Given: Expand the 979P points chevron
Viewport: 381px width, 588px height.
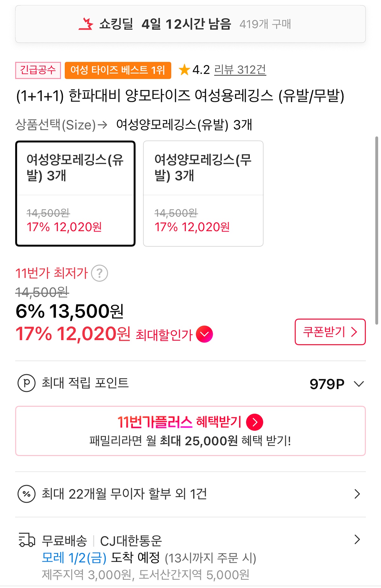Looking at the screenshot, I should pyautogui.click(x=359, y=384).
